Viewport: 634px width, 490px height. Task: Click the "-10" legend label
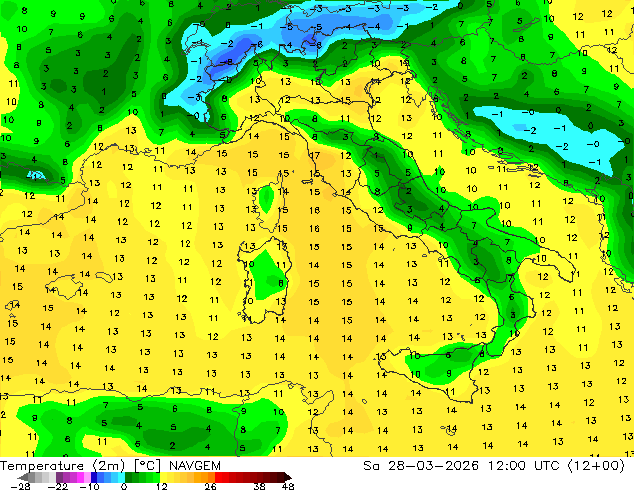point(89,486)
